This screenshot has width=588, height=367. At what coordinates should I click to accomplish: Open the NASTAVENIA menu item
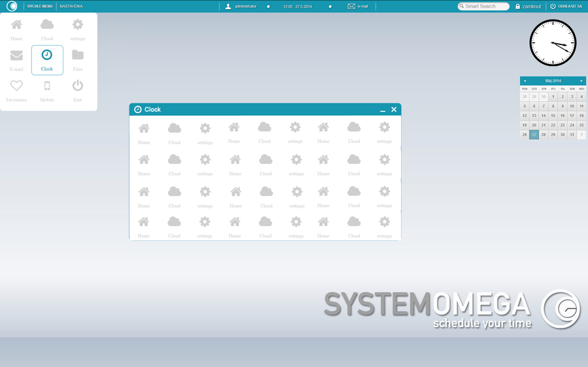coord(71,6)
